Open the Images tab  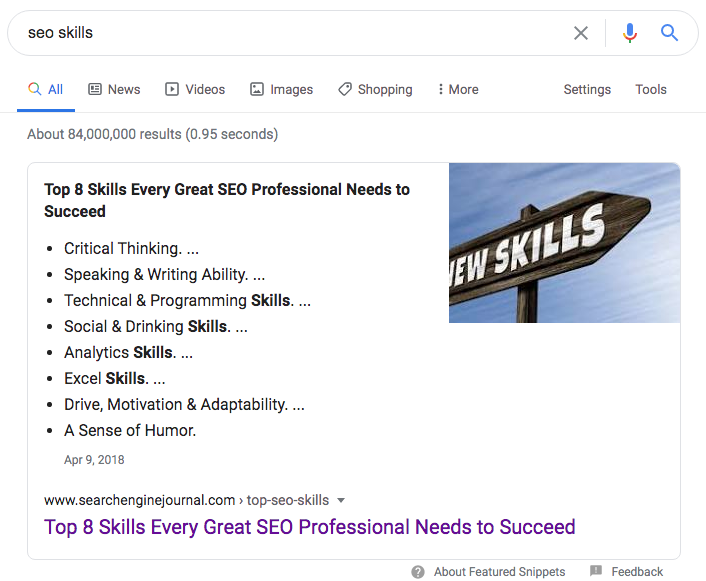tap(281, 89)
